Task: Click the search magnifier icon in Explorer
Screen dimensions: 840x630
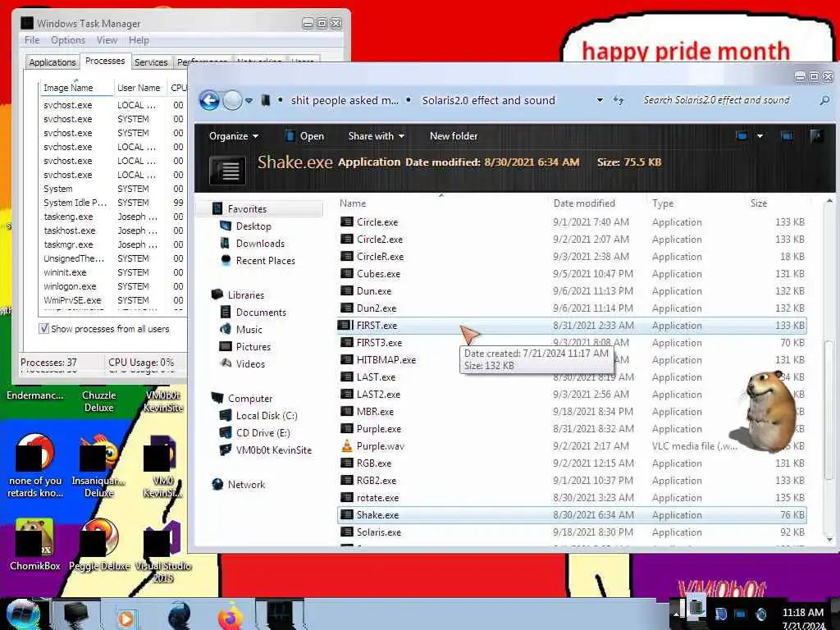Action: [x=824, y=100]
